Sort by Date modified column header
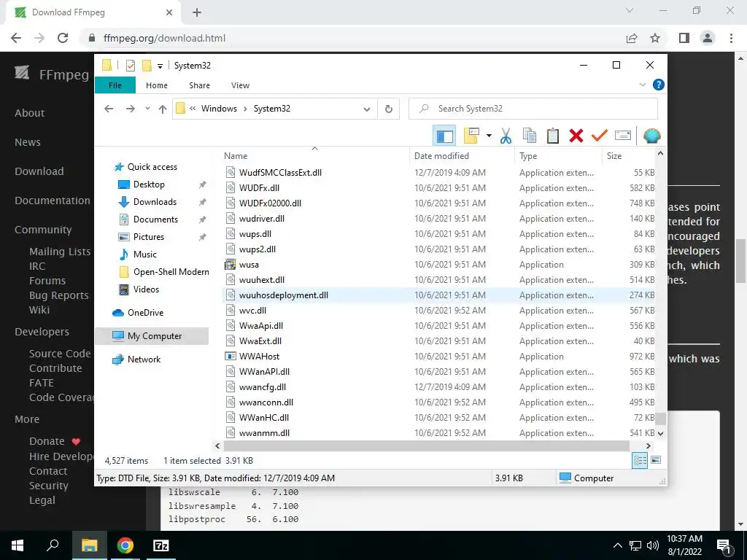This screenshot has height=560, width=747. click(x=462, y=156)
